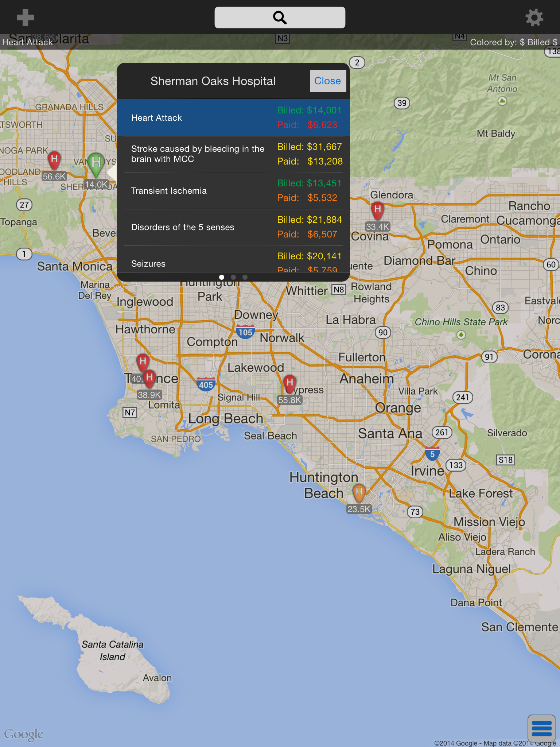This screenshot has height=747, width=560.
Task: Tap the Mt San Antonio peak marker
Action: [x=502, y=101]
